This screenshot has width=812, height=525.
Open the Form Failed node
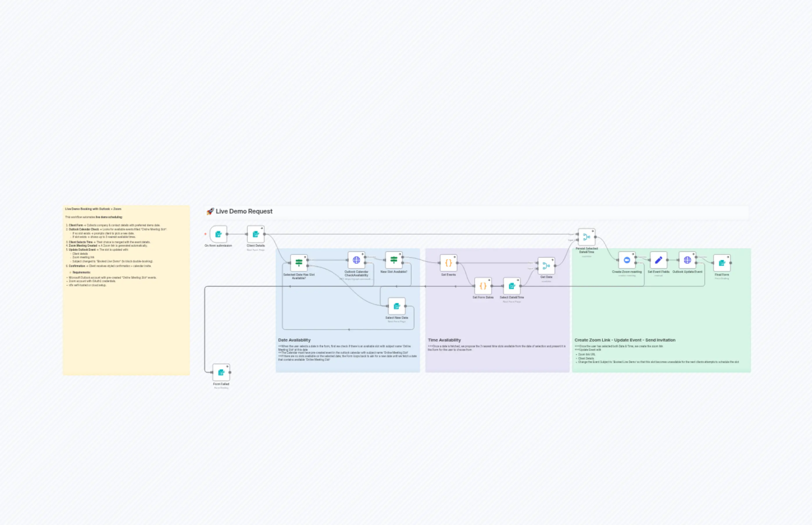coord(221,373)
